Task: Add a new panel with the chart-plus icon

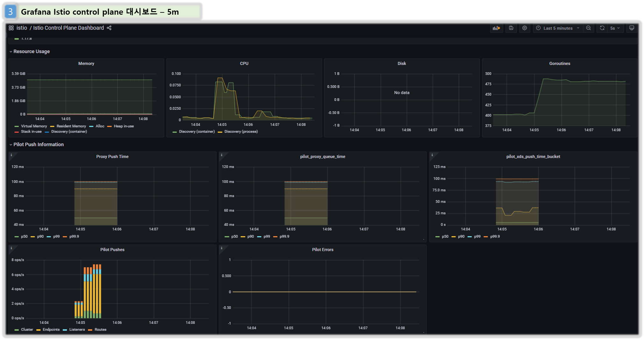Action: click(496, 28)
